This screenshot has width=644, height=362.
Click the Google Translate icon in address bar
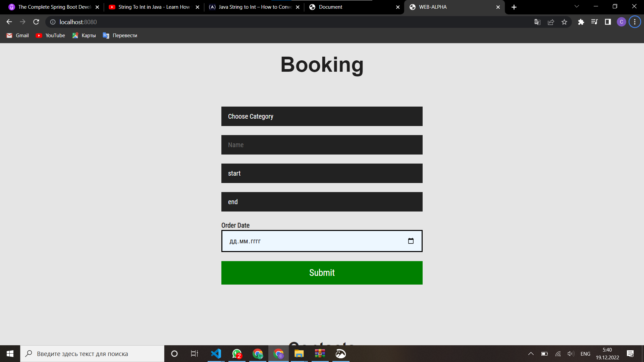[537, 22]
